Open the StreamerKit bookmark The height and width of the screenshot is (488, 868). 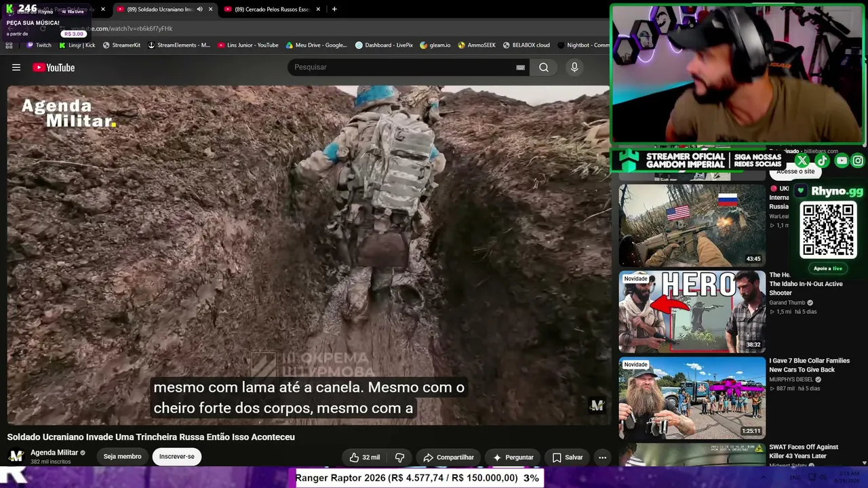pyautogui.click(x=121, y=45)
